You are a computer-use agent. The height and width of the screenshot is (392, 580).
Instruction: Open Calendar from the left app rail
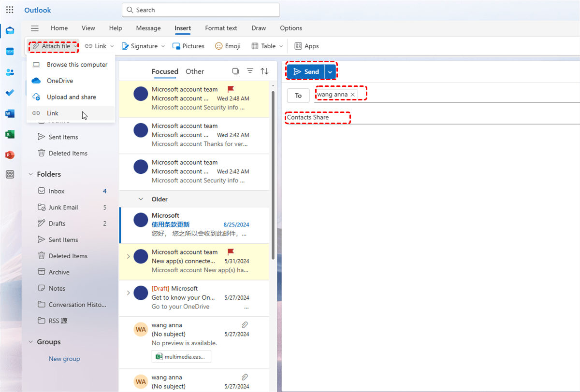10,52
